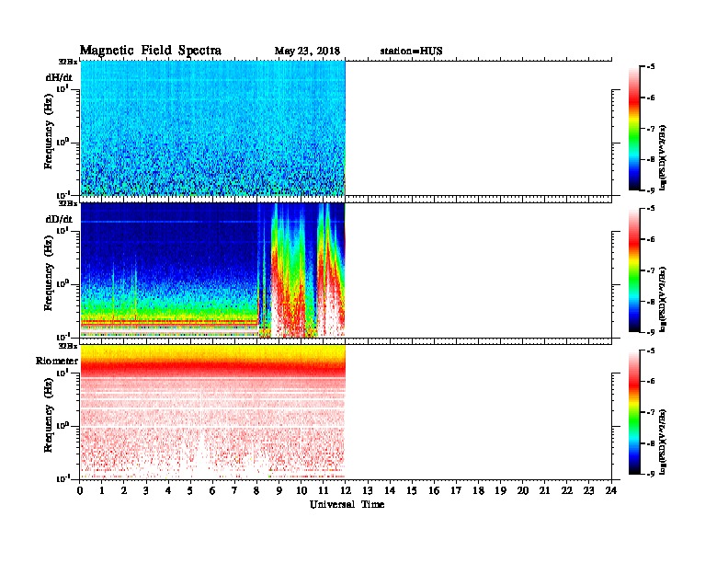Click hour '18' on the Universal Time axis
Image resolution: width=728 pixels, height=563 pixels.
pos(479,490)
